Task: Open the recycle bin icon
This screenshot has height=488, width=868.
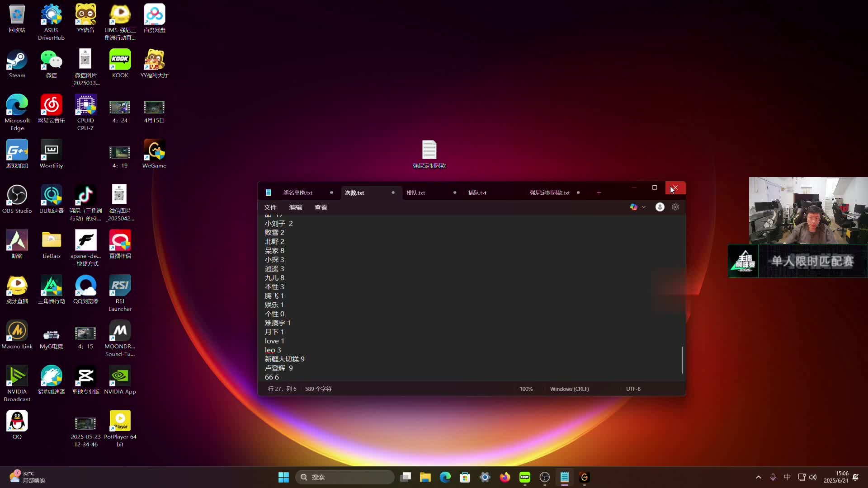Action: pos(17,19)
